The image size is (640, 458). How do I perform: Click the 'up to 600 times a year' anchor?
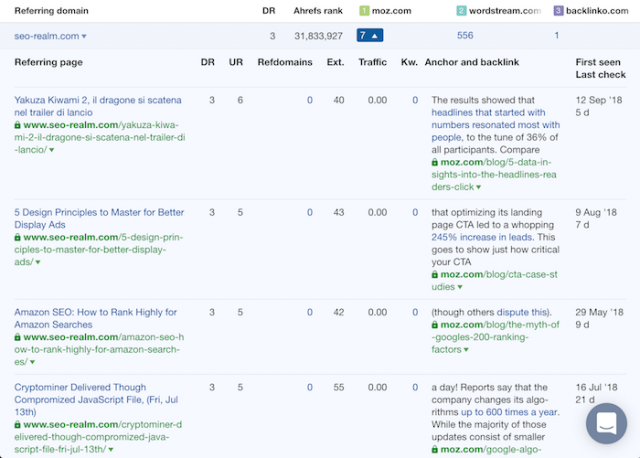pos(509,412)
